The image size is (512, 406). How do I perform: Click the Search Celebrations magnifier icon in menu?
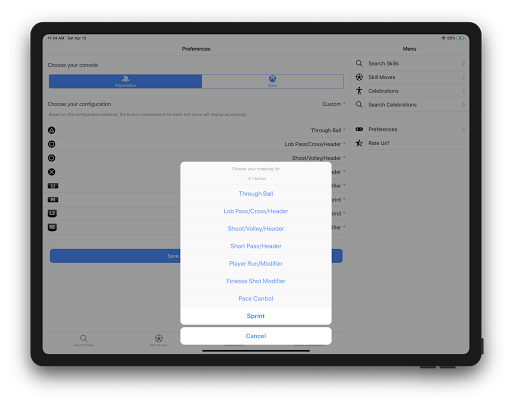coord(359,105)
